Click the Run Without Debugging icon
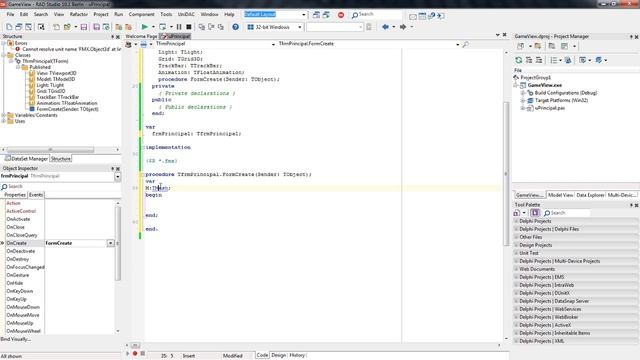 (162, 27)
